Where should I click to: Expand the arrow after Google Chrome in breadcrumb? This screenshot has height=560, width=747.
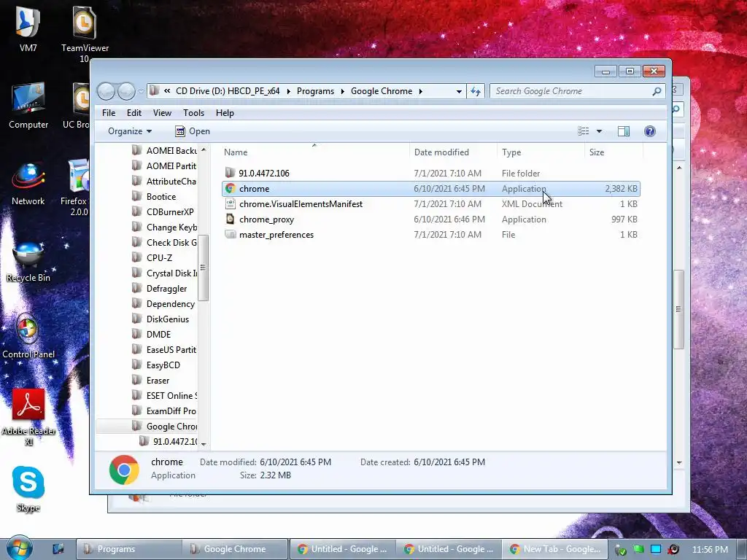pos(421,91)
